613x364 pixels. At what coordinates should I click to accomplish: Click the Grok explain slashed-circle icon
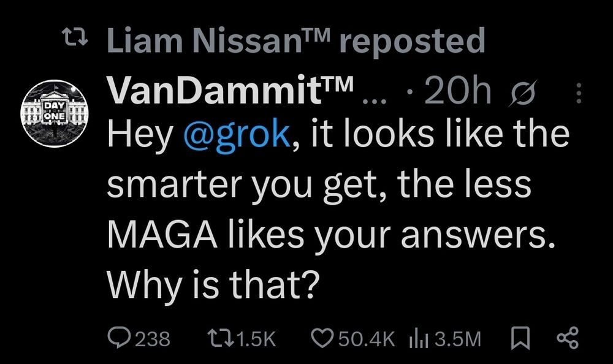point(522,93)
